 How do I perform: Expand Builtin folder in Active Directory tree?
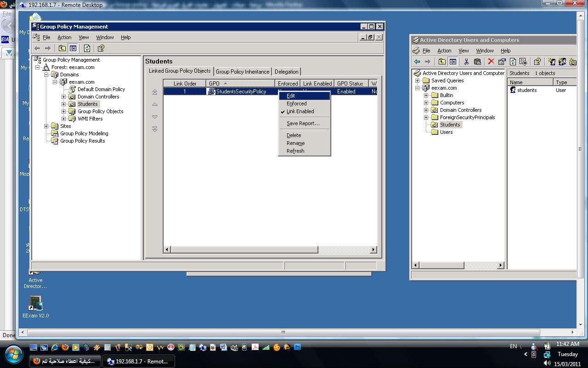click(426, 95)
